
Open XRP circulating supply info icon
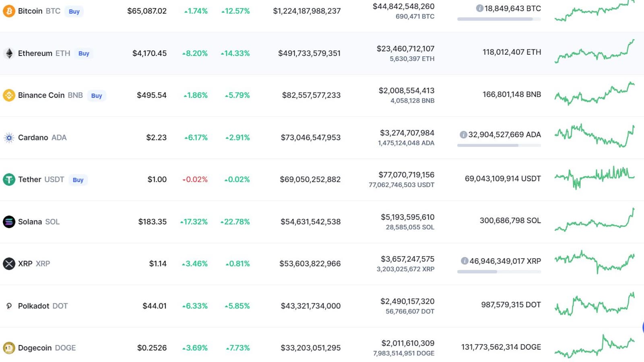[464, 261]
